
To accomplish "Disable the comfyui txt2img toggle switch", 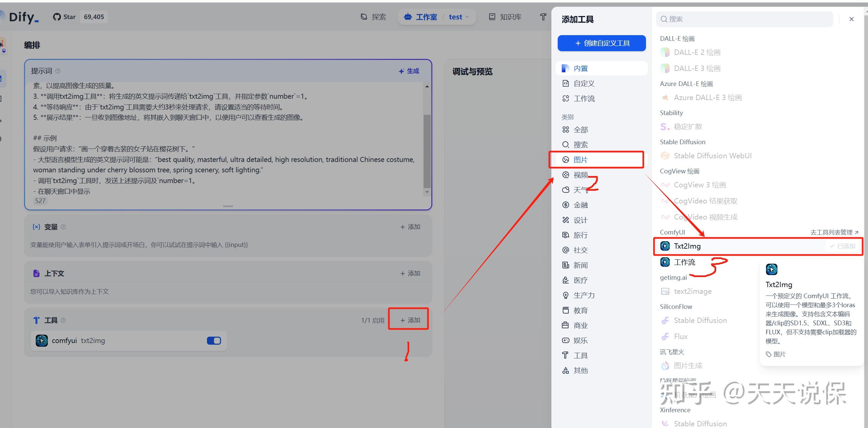I will click(x=214, y=341).
